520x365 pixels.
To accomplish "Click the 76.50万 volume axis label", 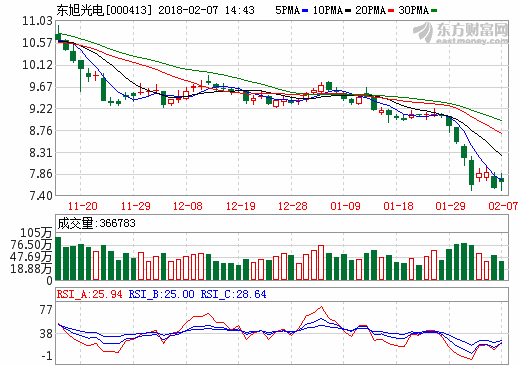I will pos(31,245).
